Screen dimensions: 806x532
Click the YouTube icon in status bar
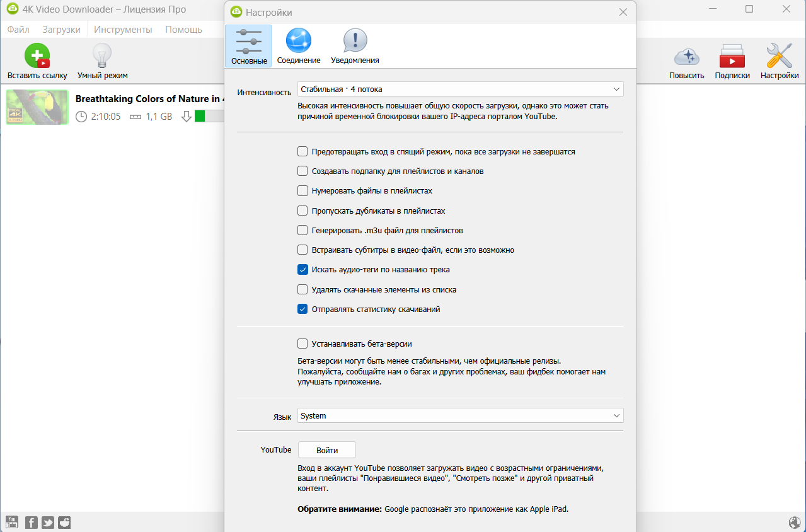(12, 522)
